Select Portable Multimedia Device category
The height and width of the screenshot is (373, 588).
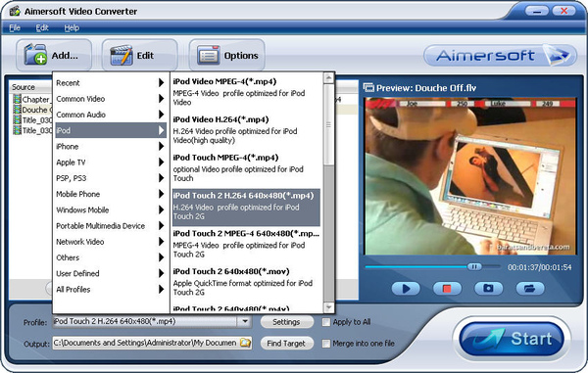pos(110,226)
